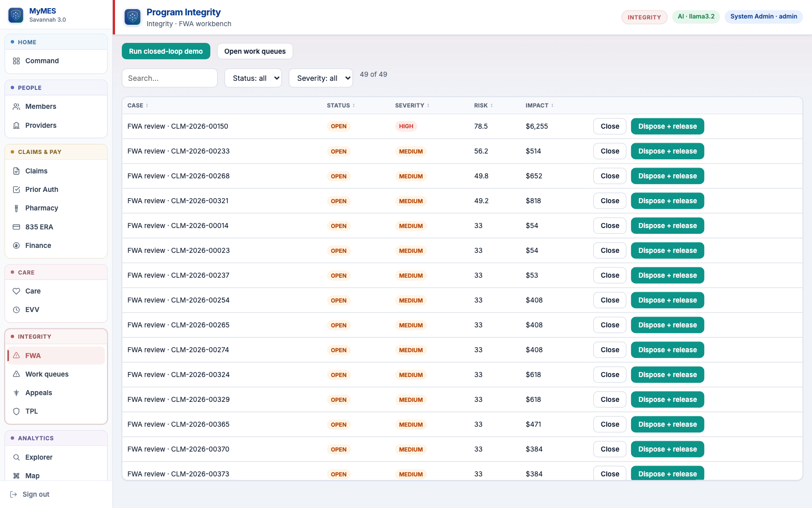
Task: Open Work queues in the sidebar
Action: (x=56, y=374)
